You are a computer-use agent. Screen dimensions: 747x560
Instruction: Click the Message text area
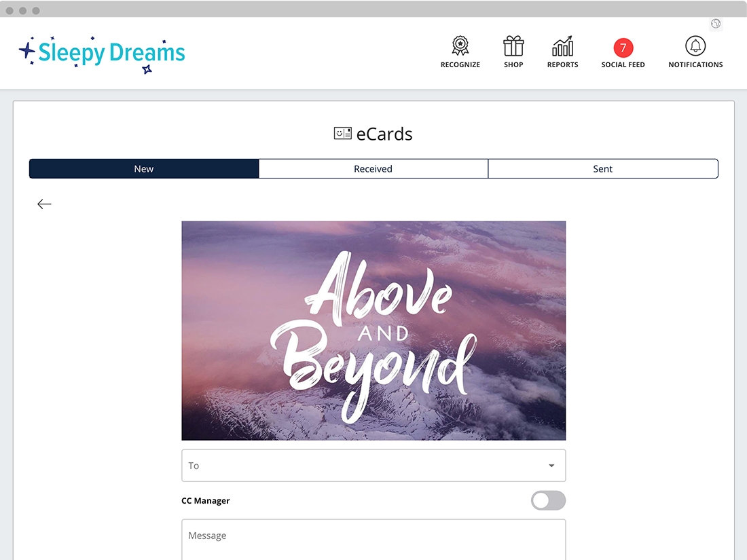pos(373,540)
